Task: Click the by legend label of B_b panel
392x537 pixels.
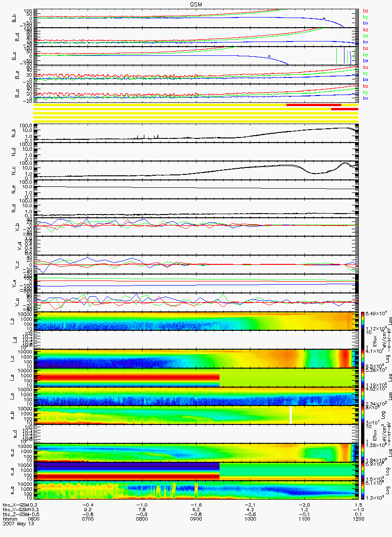Action: tap(366, 17)
